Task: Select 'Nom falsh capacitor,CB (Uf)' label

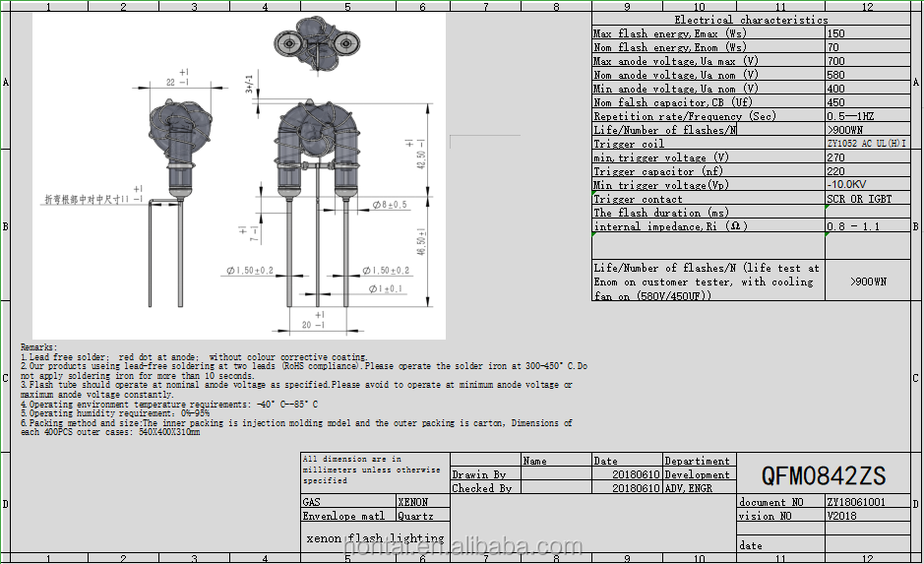Action: [673, 102]
